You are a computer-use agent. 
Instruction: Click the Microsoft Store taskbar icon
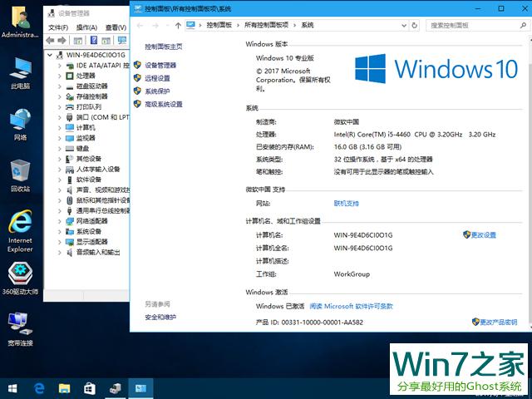(x=90, y=388)
